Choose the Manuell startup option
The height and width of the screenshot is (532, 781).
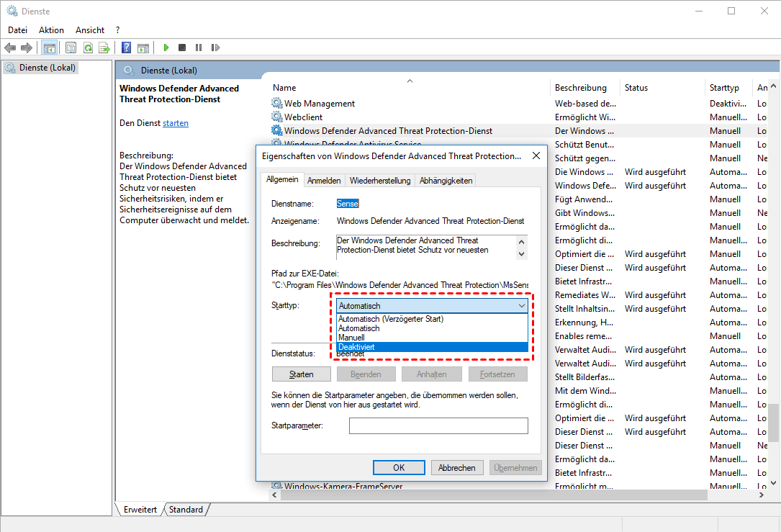tap(432, 338)
